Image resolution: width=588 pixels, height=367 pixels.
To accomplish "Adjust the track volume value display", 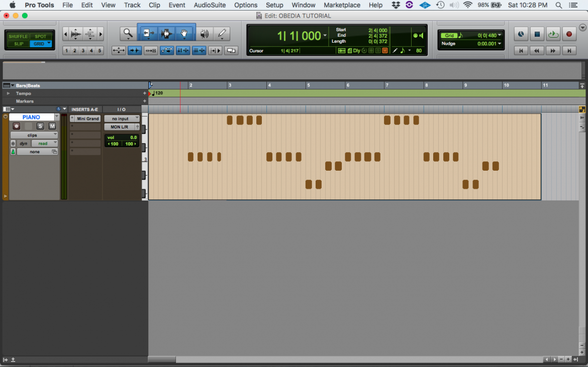I will [121, 137].
